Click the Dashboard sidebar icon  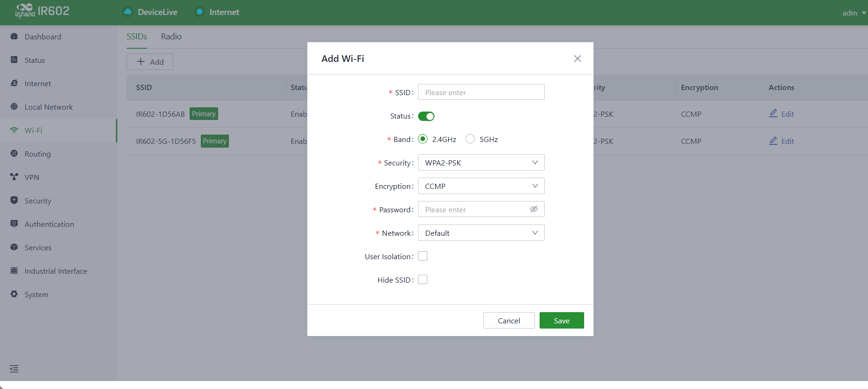[14, 37]
